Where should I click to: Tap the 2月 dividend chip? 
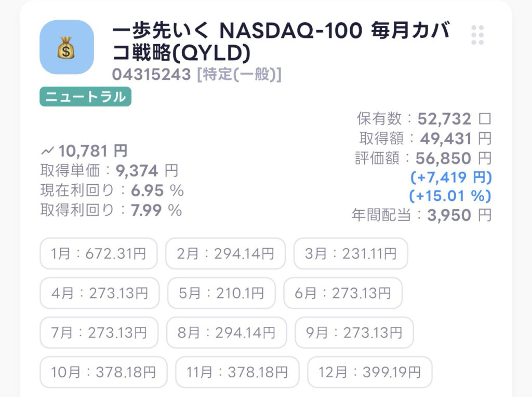point(225,254)
